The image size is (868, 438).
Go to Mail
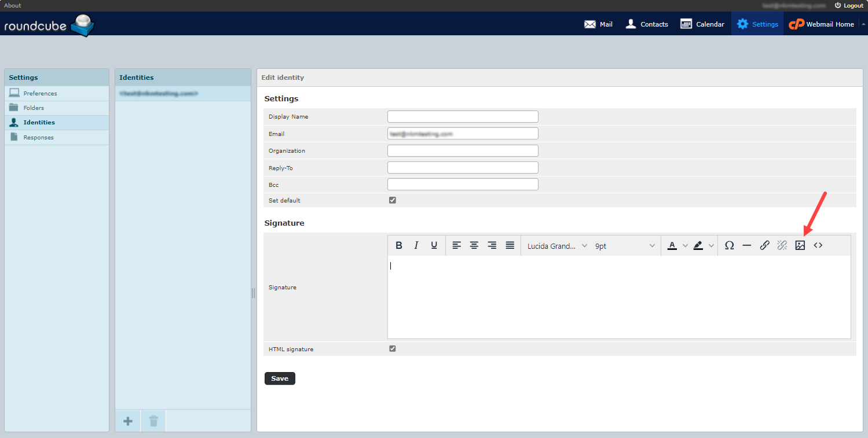pyautogui.click(x=598, y=24)
